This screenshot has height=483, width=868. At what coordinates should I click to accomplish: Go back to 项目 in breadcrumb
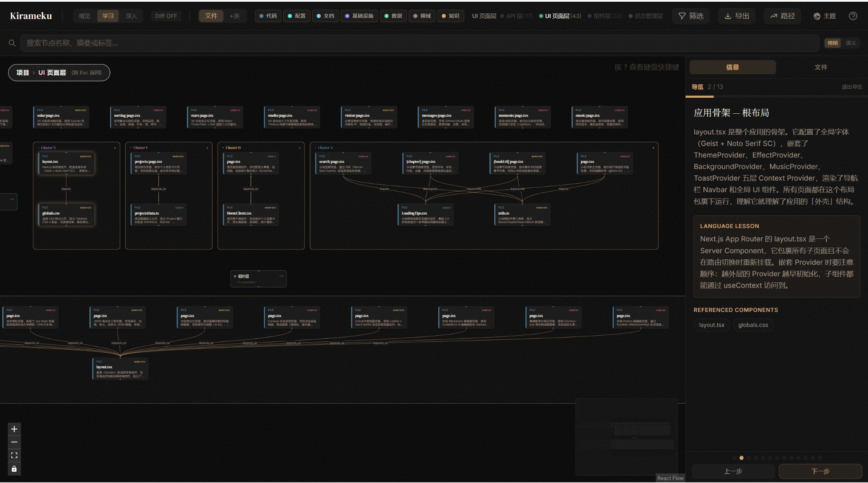coord(23,73)
